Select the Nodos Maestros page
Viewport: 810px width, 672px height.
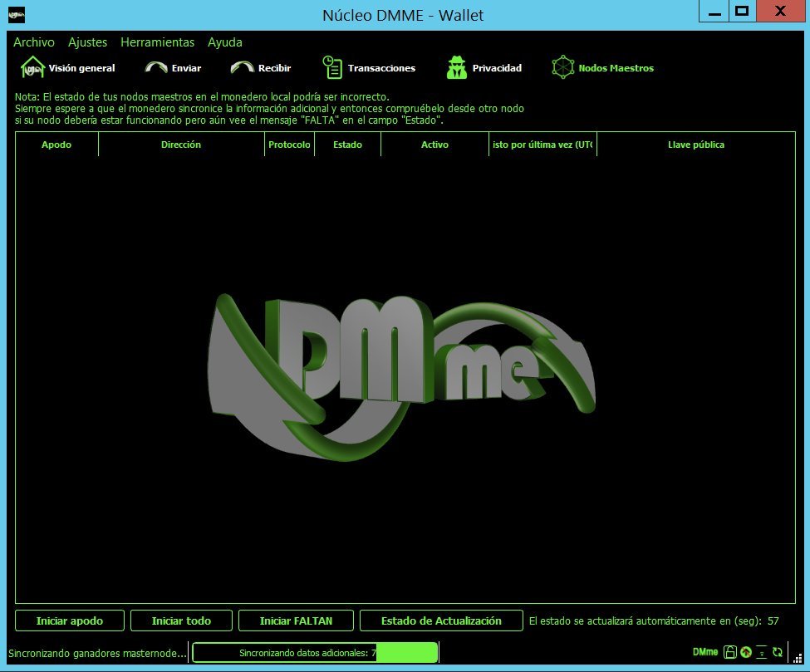[602, 67]
